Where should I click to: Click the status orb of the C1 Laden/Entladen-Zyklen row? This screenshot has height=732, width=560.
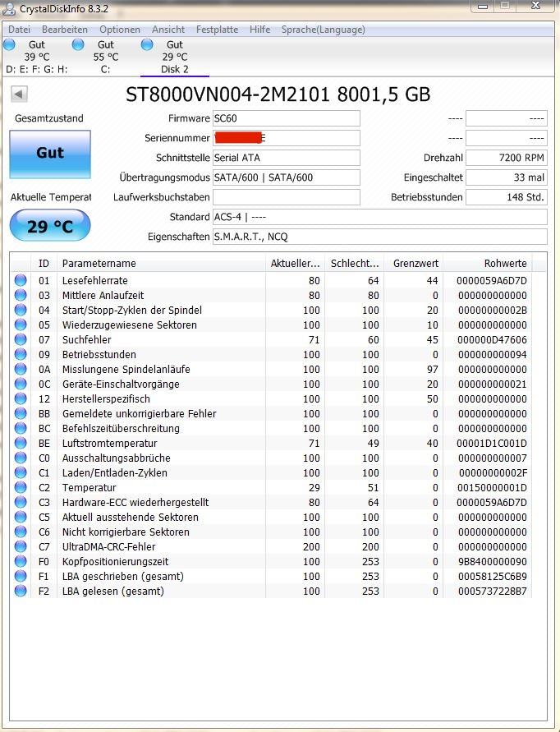(21, 472)
